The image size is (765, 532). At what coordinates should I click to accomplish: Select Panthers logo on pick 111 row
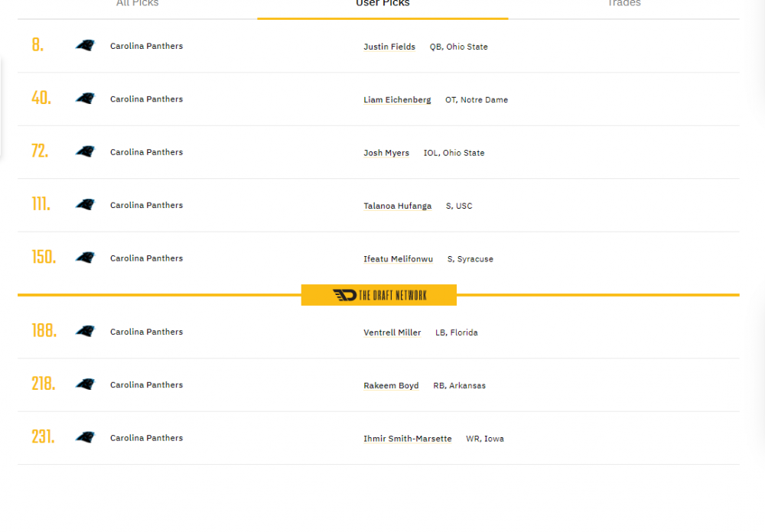point(85,205)
